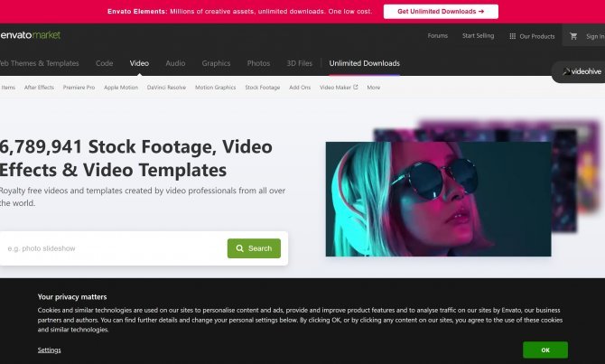Focus the 'e.g. photo slideshow' search field
This screenshot has height=364, width=605.
tap(115, 248)
